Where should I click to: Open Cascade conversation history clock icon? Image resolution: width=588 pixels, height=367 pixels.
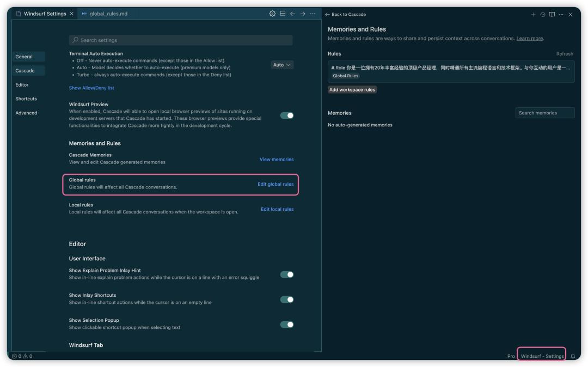[x=543, y=15]
